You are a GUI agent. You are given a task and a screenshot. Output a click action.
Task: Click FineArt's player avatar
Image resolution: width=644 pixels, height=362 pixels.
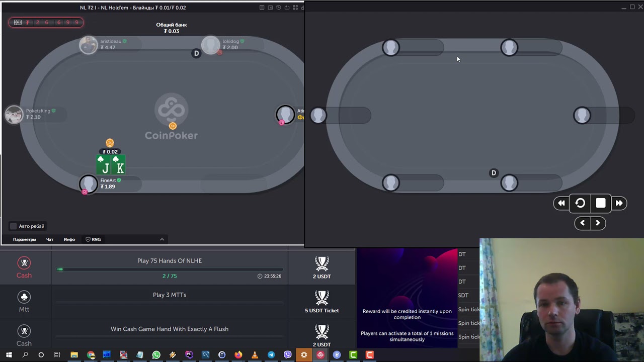pos(89,184)
